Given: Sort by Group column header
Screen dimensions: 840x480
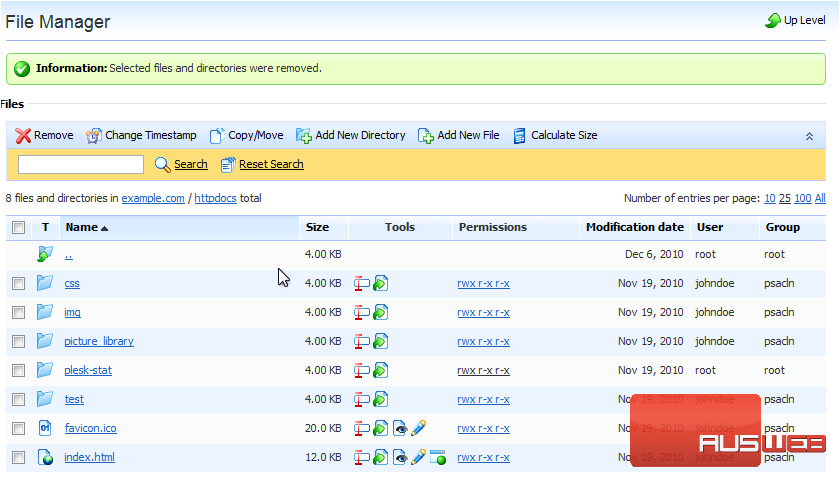Looking at the screenshot, I should click(x=783, y=227).
